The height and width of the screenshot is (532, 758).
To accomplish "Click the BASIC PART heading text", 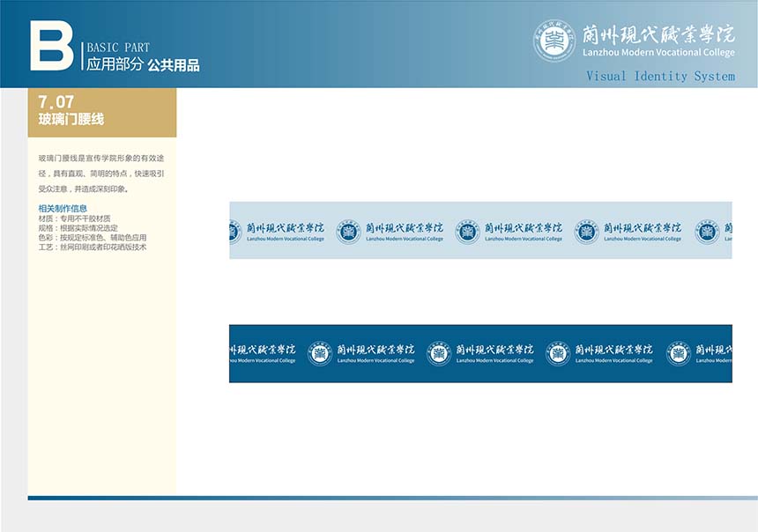I will point(118,48).
